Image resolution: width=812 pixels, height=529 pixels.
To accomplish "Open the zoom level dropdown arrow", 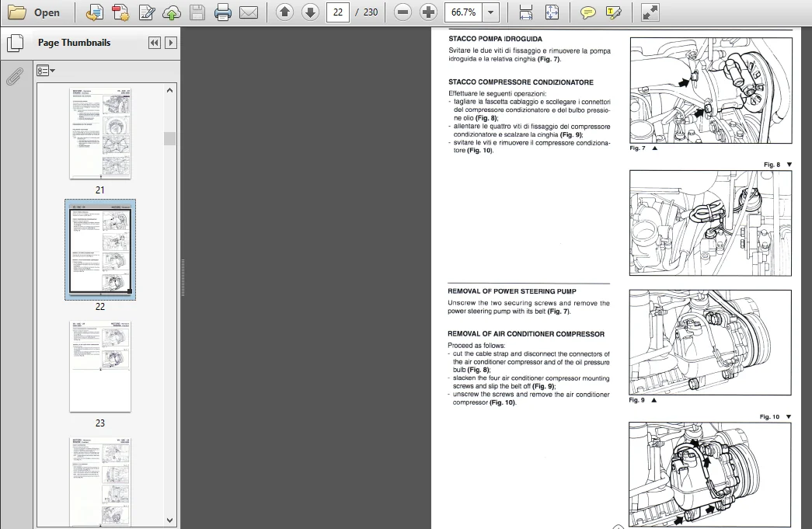I will (490, 12).
